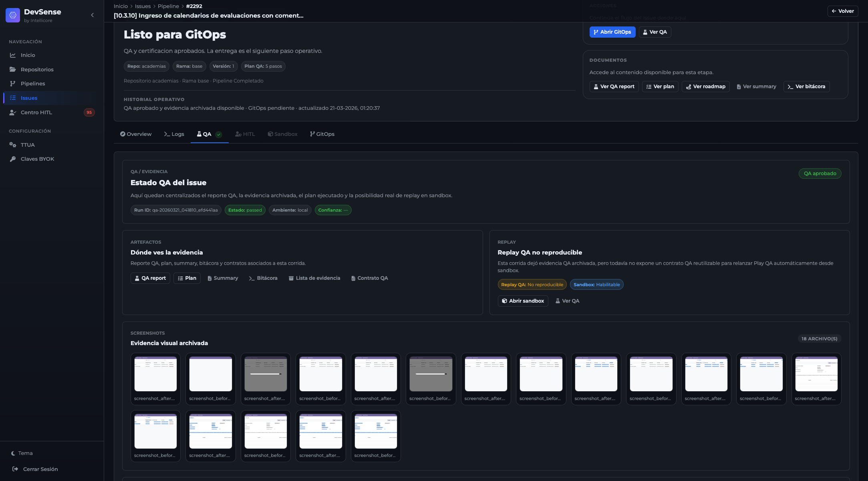This screenshot has height=481, width=868.
Task: Go to Pipelines branch icon
Action: click(x=13, y=84)
